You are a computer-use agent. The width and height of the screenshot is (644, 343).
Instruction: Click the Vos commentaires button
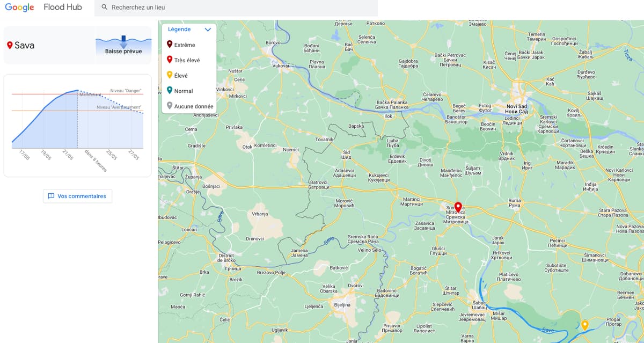[x=77, y=196]
